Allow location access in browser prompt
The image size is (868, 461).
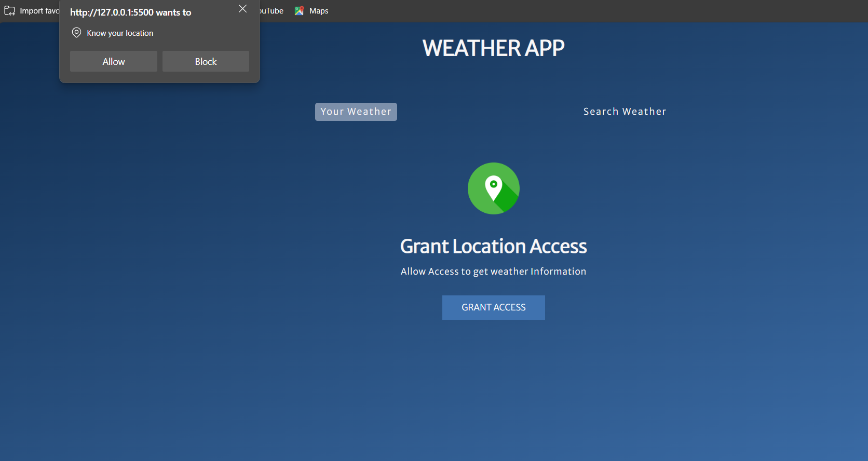[113, 61]
